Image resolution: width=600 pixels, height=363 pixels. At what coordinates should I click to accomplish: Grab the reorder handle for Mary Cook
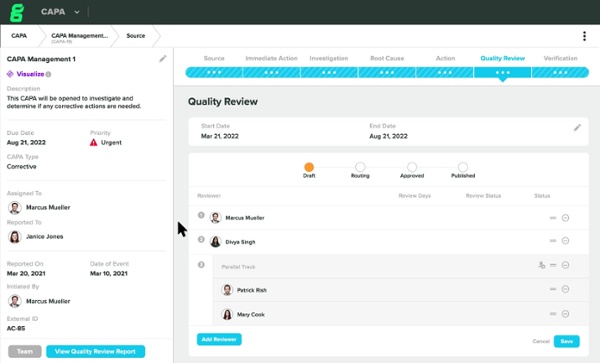point(553,314)
